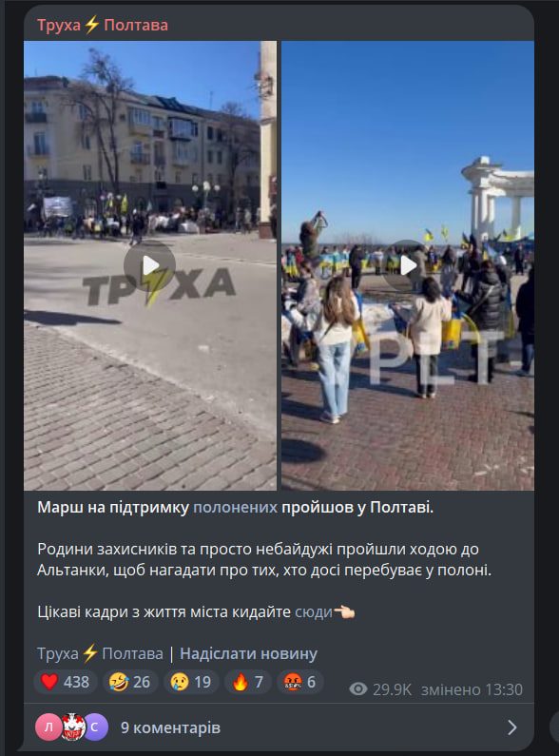Open the 'Труха Полтава' footer link
Screen dimensions: 559x756
tap(100, 654)
